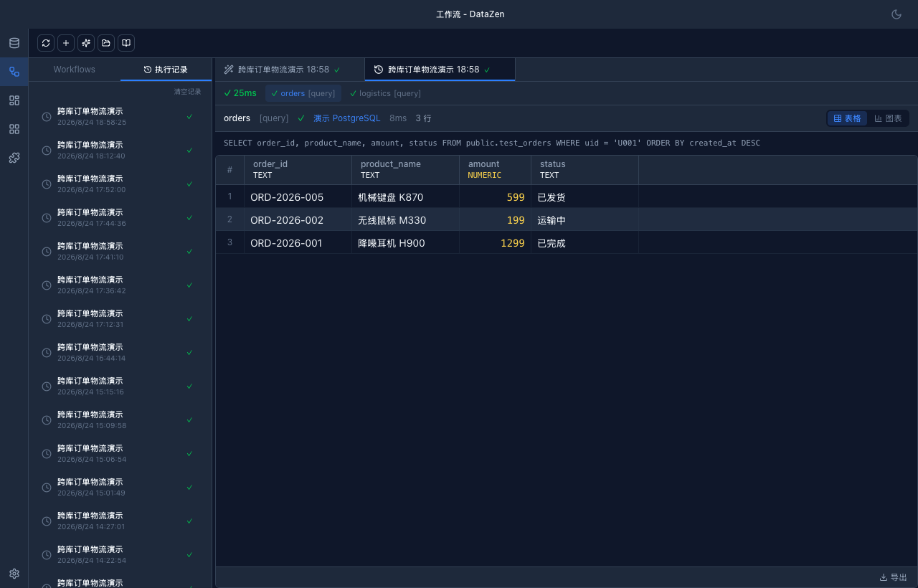This screenshot has height=588, width=918.
Task: Open the execution record at 15:06:54
Action: coord(120,453)
